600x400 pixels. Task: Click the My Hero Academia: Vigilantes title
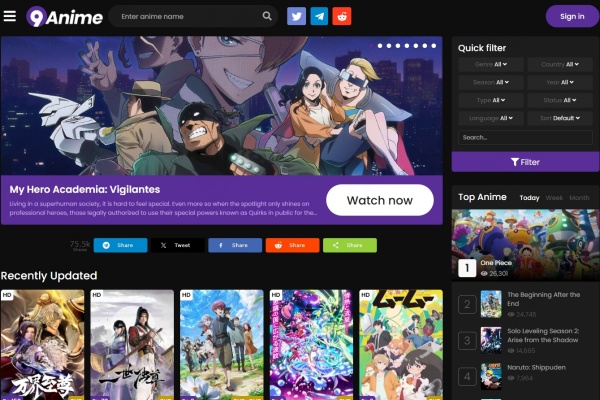(85, 189)
